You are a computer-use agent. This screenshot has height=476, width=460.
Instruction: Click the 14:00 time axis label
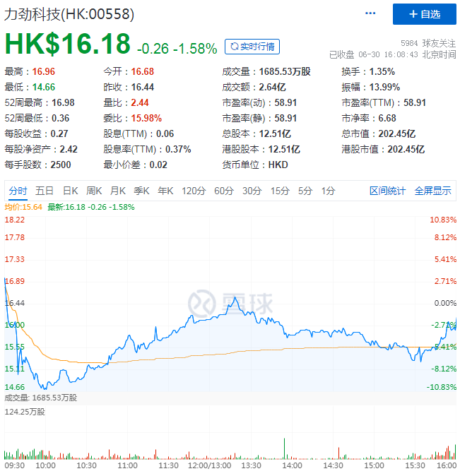(292, 465)
